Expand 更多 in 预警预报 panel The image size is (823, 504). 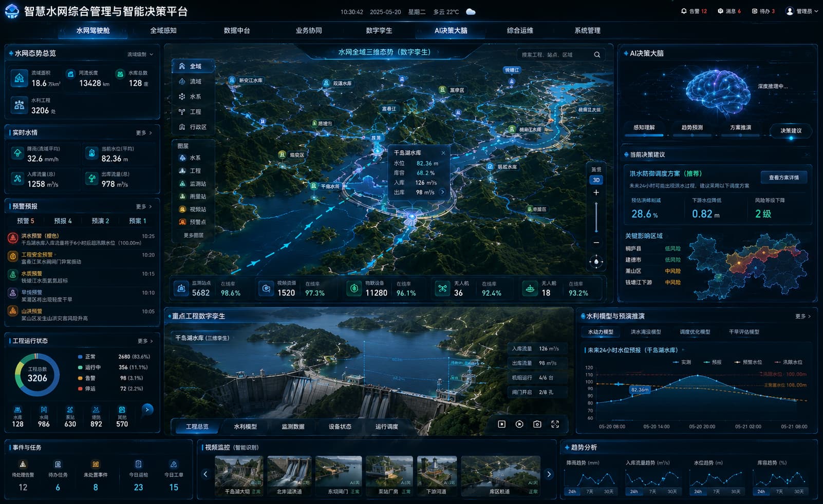pyautogui.click(x=144, y=207)
